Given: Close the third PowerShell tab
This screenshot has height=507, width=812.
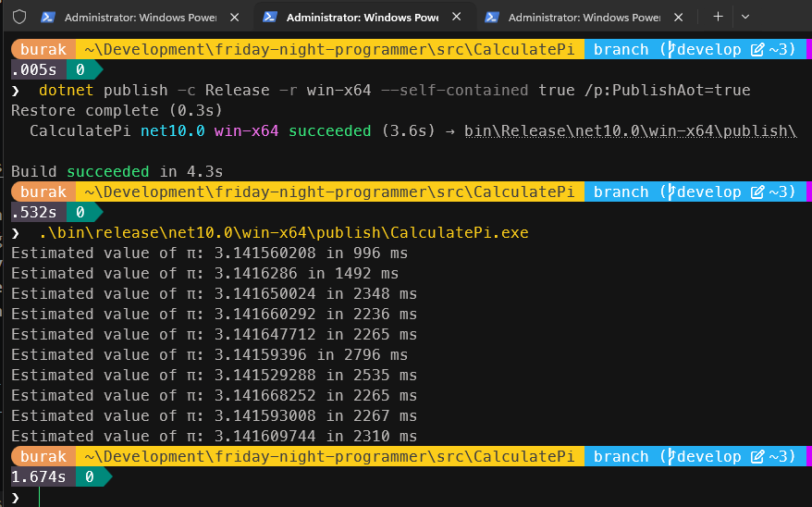Looking at the screenshot, I should click(x=678, y=17).
